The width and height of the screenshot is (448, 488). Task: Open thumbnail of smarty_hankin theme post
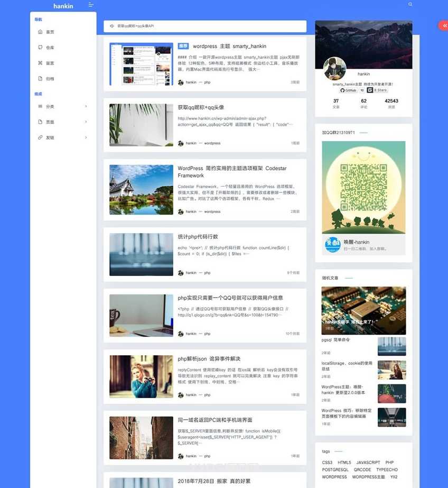point(141,64)
